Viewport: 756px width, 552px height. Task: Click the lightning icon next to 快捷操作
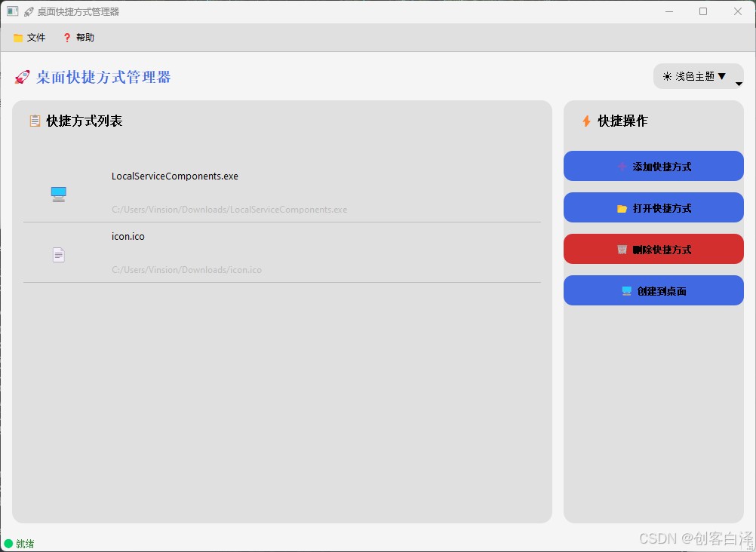[586, 121]
